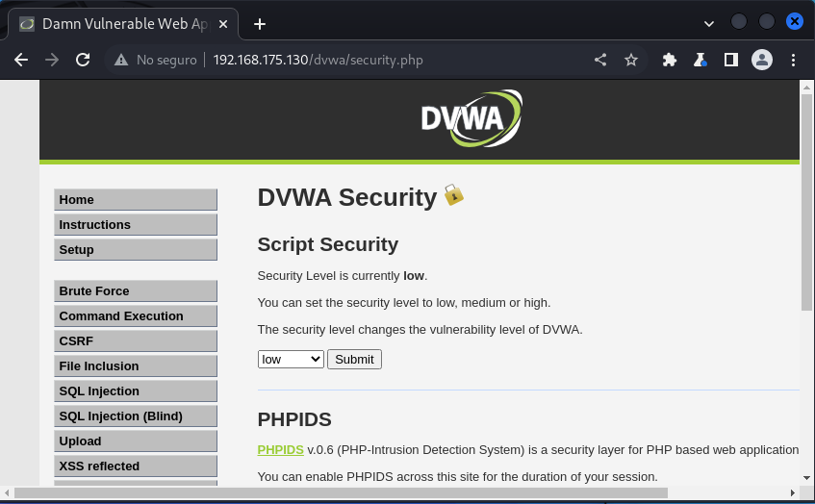Open the Instructions page
The height and width of the screenshot is (504, 815).
[136, 224]
